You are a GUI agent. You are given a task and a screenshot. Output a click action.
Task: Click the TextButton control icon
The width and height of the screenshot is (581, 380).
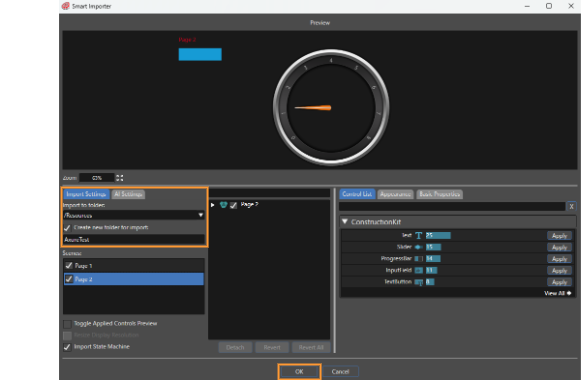(x=418, y=282)
